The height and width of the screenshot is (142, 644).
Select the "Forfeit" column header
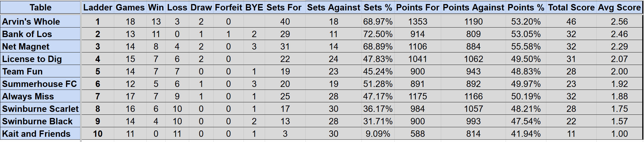[228, 8]
